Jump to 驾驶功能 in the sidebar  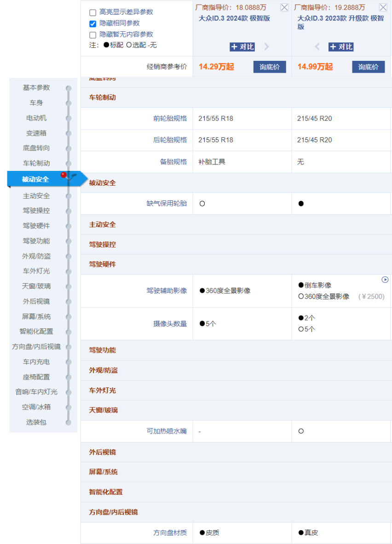tap(36, 241)
